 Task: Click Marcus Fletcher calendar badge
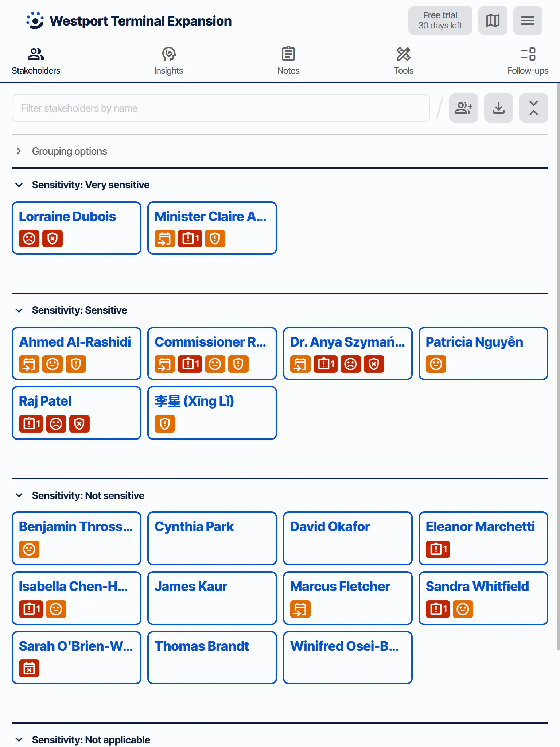coord(300,609)
